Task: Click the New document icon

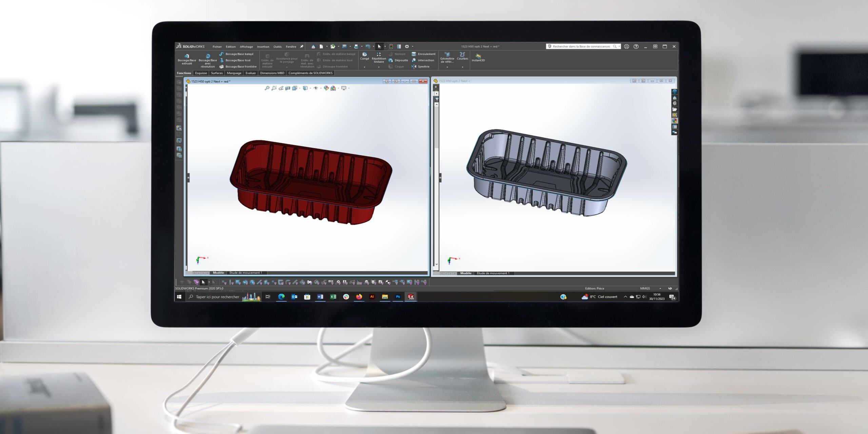Action: coord(321,46)
